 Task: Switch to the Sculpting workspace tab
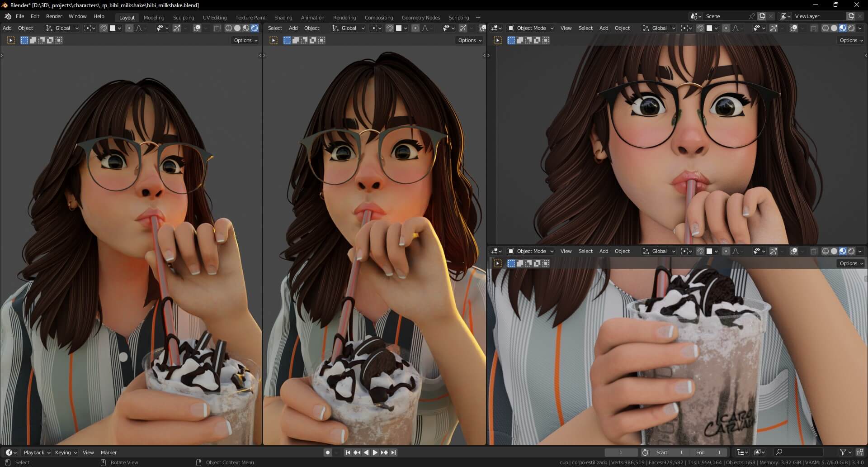(184, 18)
